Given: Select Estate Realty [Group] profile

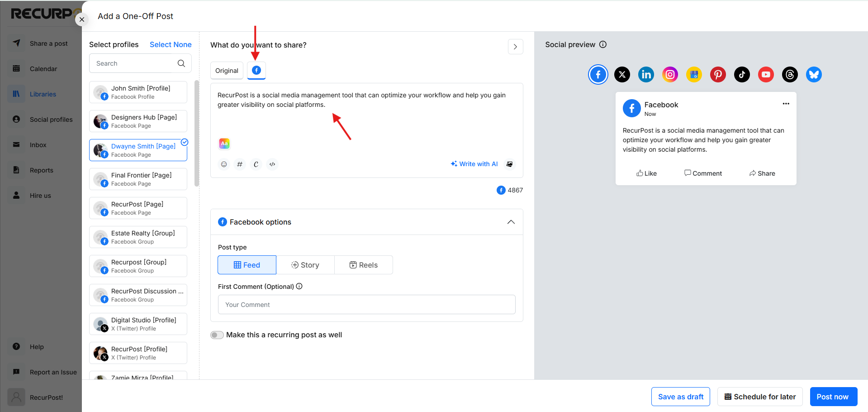Looking at the screenshot, I should 138,237.
